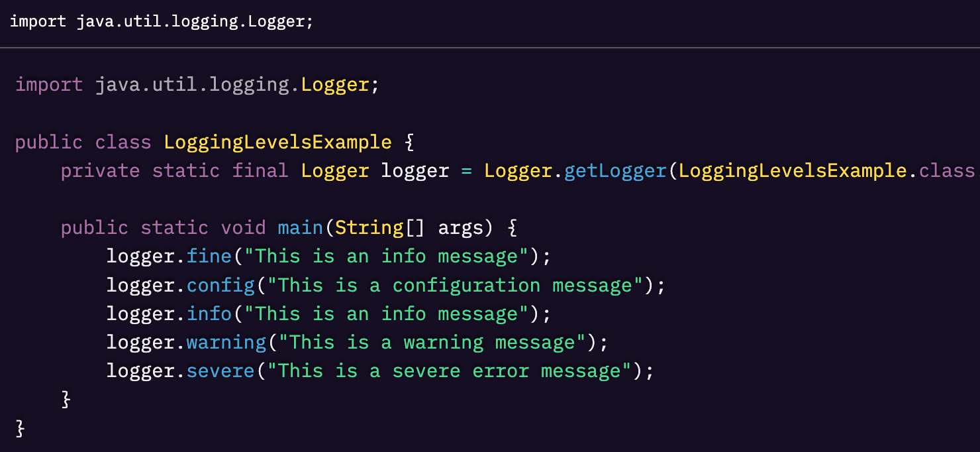Image resolution: width=980 pixels, height=452 pixels.
Task: Click the getLogger method call
Action: [x=615, y=171]
